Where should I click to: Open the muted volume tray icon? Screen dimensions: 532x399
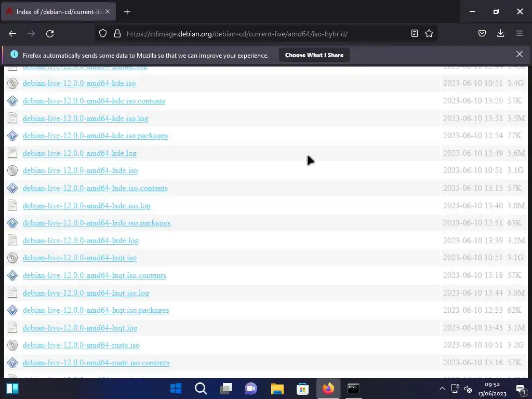coord(468,389)
